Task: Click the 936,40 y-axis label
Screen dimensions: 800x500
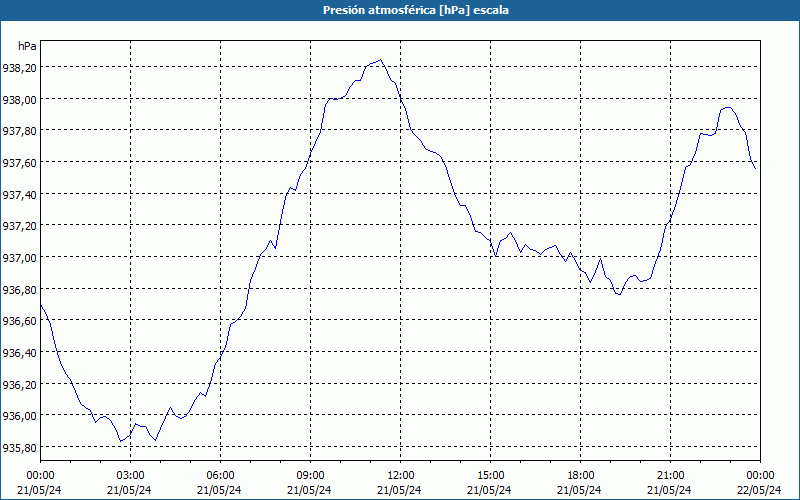Action: (19, 352)
